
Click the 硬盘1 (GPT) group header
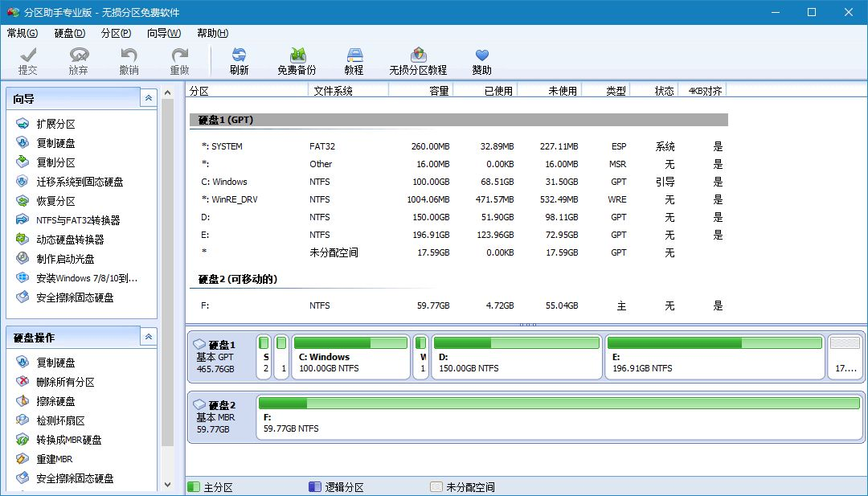click(x=458, y=120)
